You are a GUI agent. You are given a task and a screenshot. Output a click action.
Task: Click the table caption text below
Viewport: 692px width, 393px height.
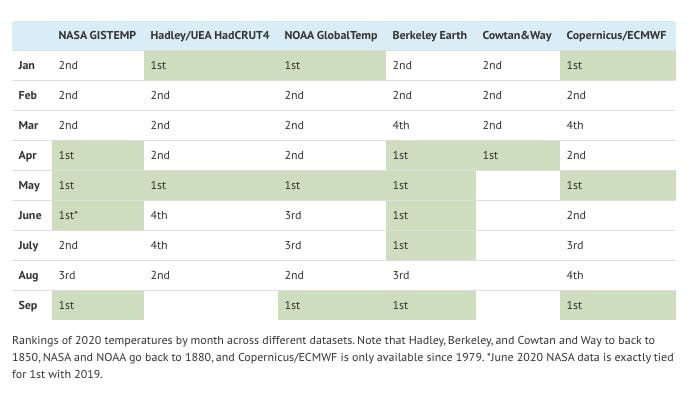pyautogui.click(x=342, y=357)
